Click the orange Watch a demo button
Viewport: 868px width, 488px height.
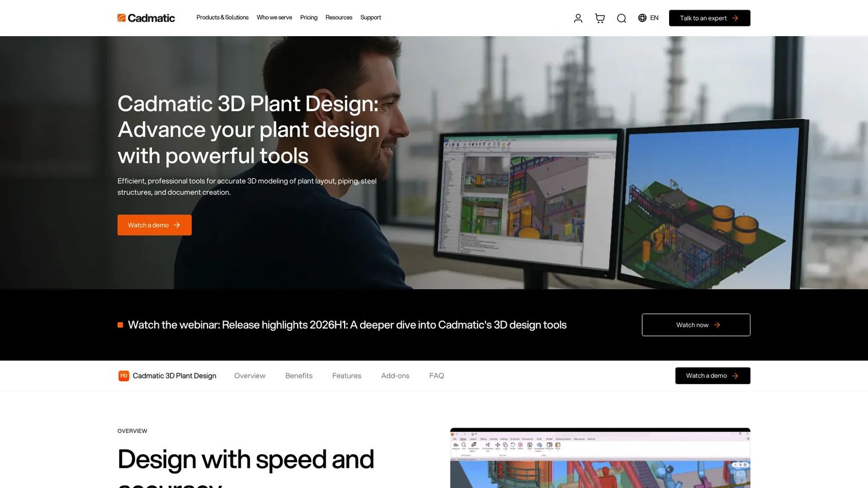154,225
